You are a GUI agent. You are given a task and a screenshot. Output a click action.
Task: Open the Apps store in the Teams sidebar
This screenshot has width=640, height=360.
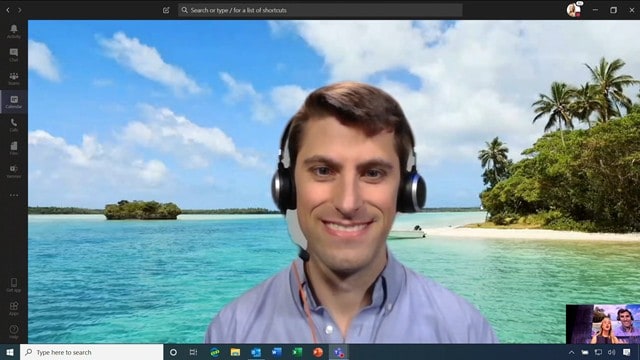[13, 309]
